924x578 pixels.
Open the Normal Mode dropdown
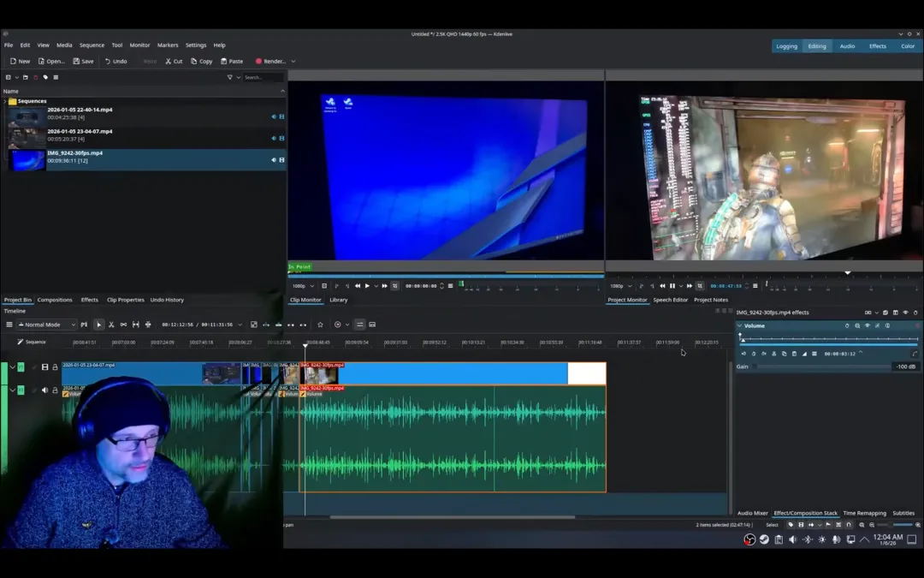pyautogui.click(x=46, y=325)
